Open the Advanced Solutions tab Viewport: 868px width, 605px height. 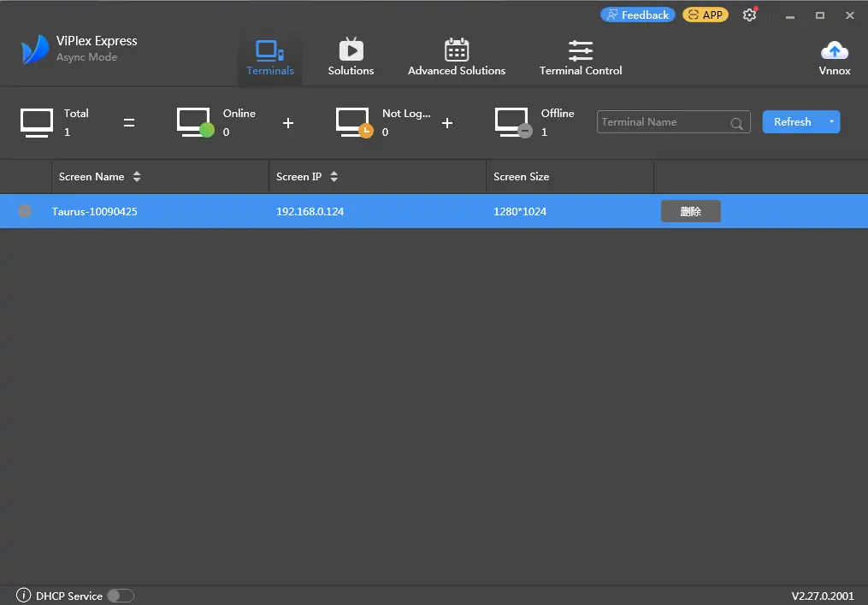(x=457, y=57)
